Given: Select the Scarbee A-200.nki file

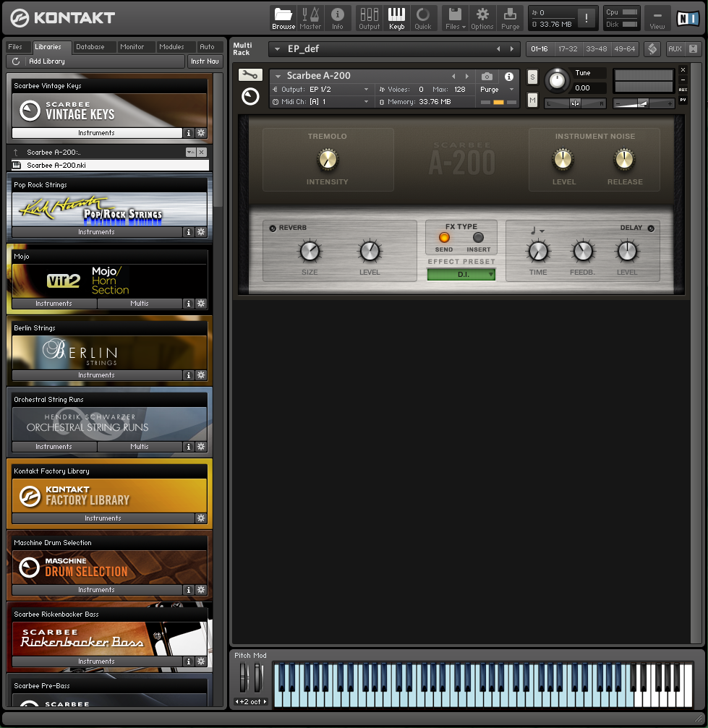Looking at the screenshot, I should [110, 166].
